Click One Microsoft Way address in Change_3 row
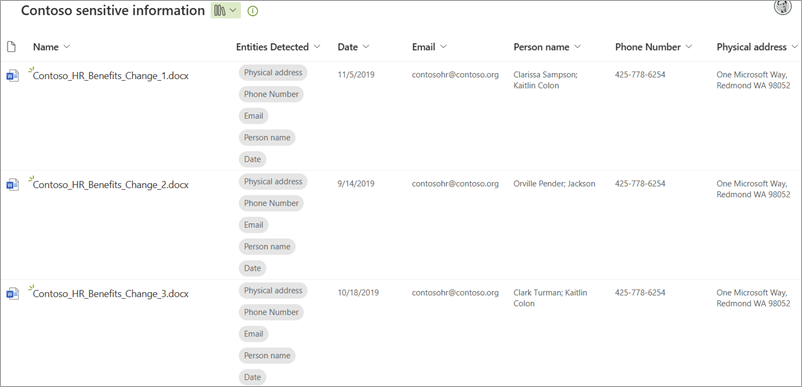The height and width of the screenshot is (387, 802). pos(753,298)
